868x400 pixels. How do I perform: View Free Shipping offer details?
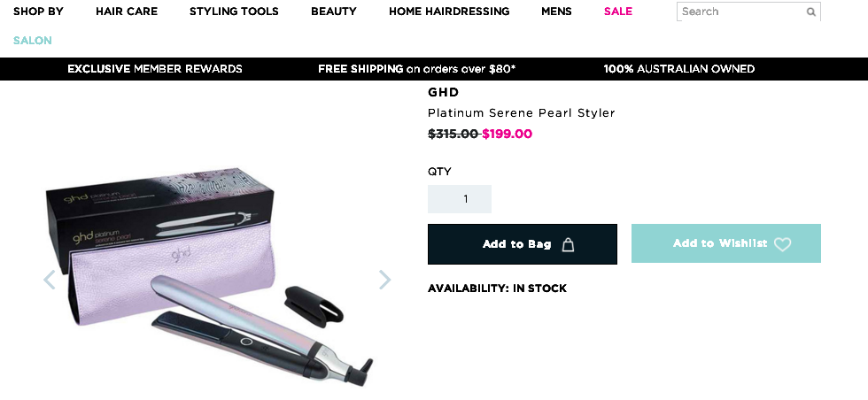[x=417, y=69]
